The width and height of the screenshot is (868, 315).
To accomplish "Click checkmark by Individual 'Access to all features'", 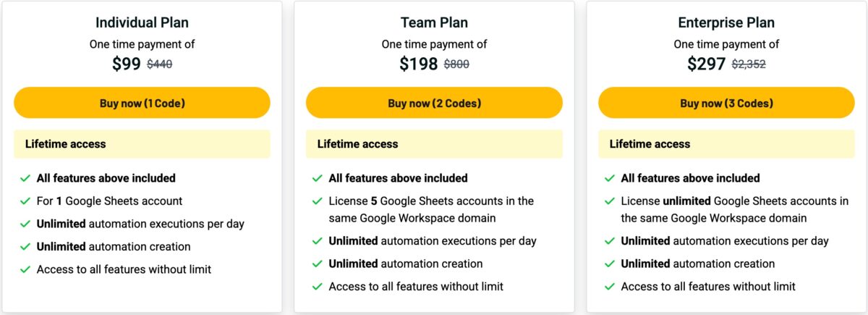I will (x=25, y=269).
